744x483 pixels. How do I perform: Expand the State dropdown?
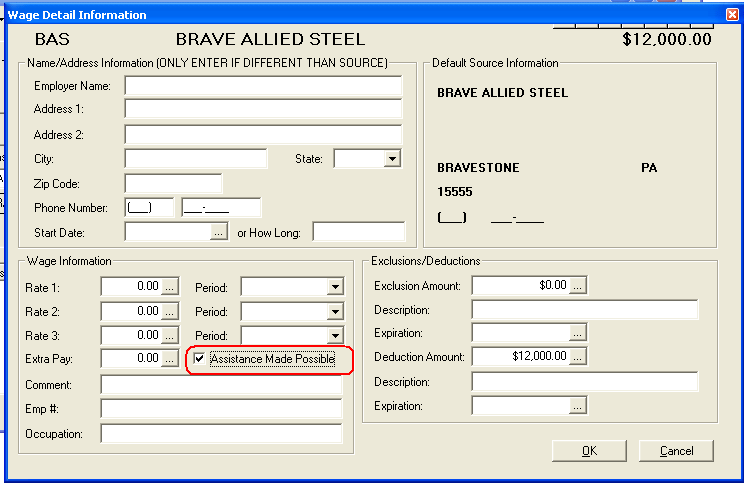pos(392,159)
